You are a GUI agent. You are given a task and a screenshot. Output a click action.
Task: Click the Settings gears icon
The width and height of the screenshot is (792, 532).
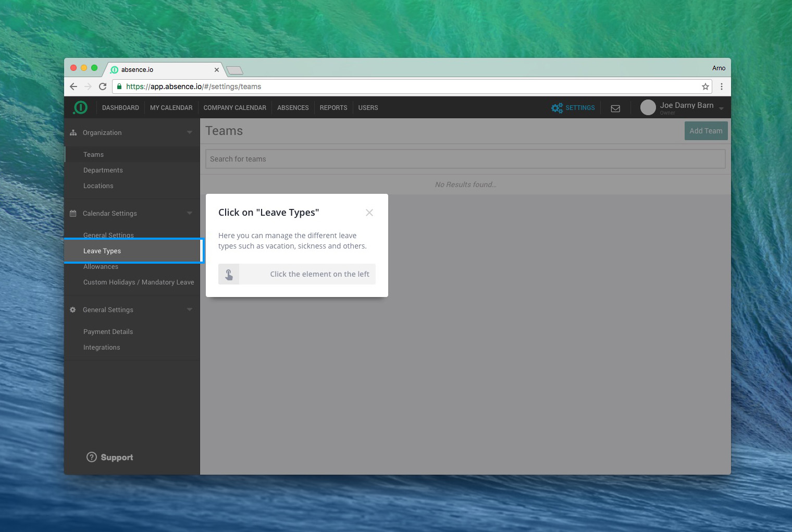[557, 108]
